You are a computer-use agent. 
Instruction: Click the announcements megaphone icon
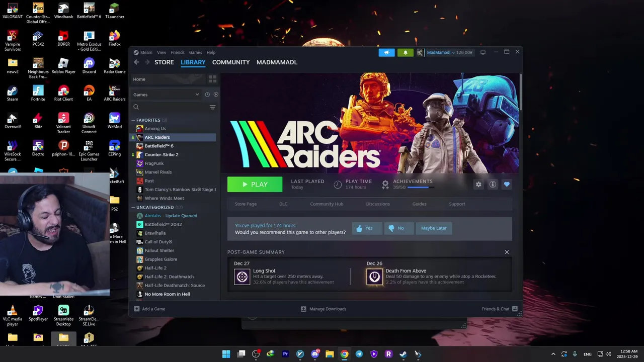(x=386, y=52)
